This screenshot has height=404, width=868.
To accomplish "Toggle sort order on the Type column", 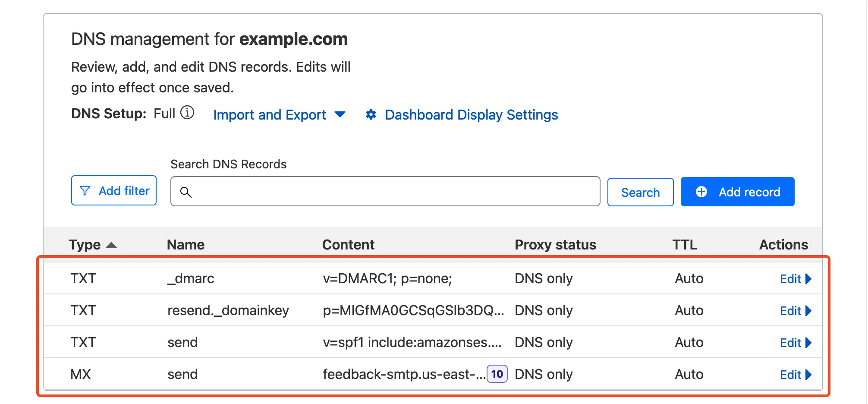I will [x=111, y=244].
